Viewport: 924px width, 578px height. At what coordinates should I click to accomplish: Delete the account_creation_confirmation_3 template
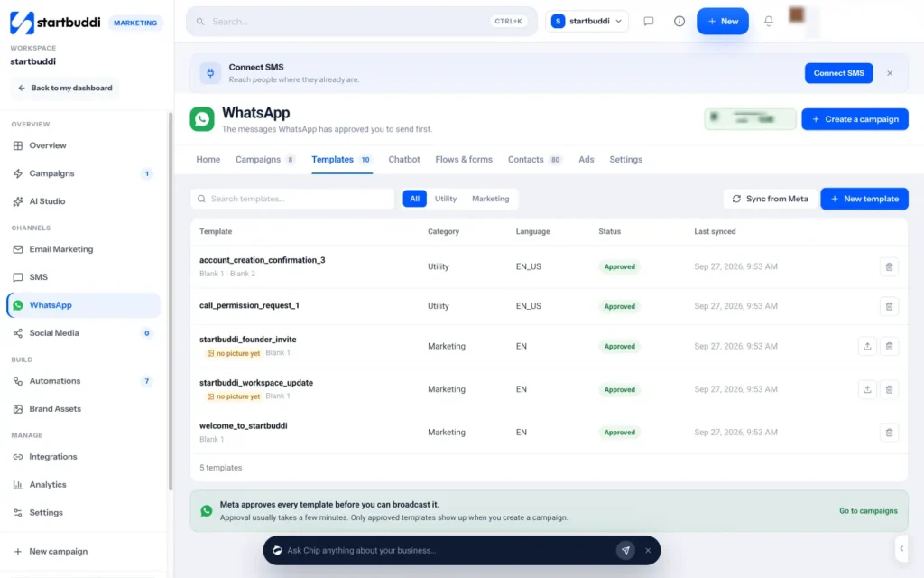(889, 266)
